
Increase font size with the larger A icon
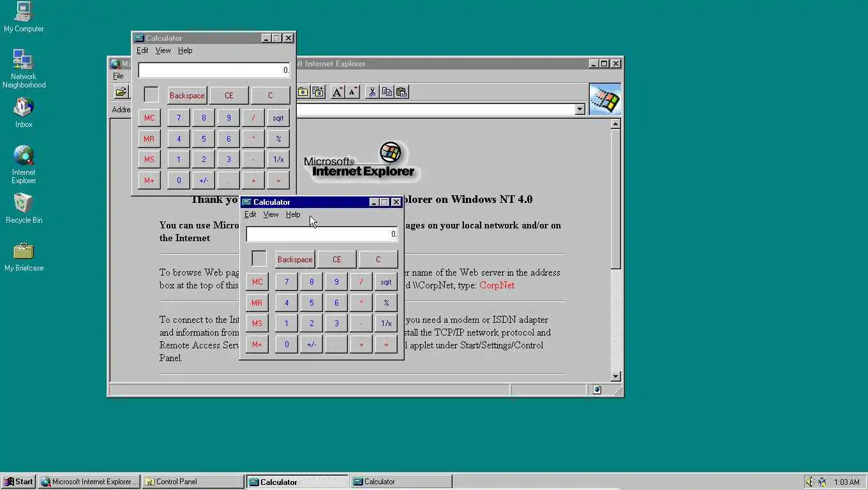point(338,92)
